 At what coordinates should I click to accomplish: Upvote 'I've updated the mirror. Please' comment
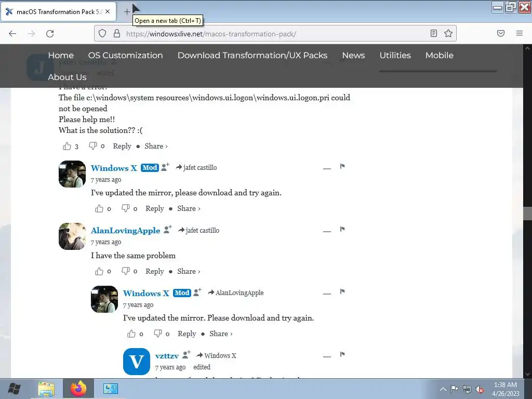(131, 334)
